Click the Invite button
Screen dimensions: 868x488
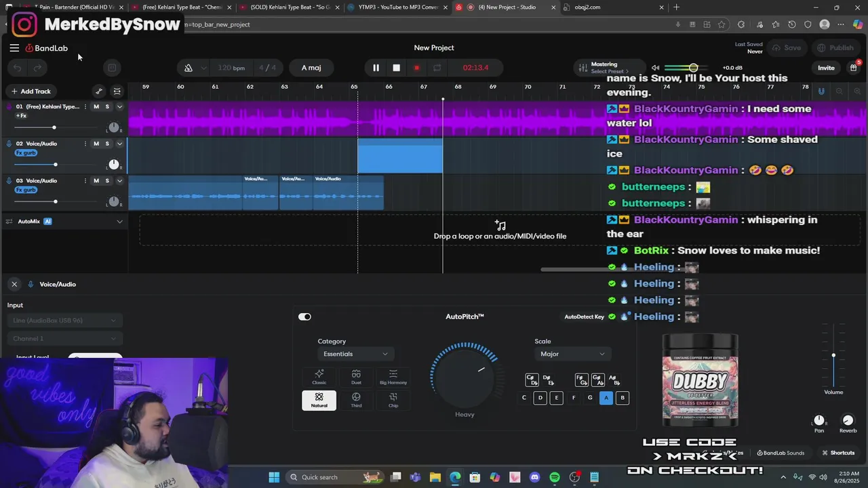(x=826, y=68)
